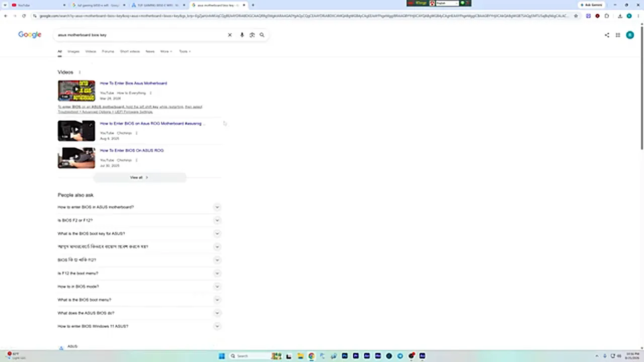Expand "How to enter BIOS Windows 11 ASUS?"

(139, 326)
